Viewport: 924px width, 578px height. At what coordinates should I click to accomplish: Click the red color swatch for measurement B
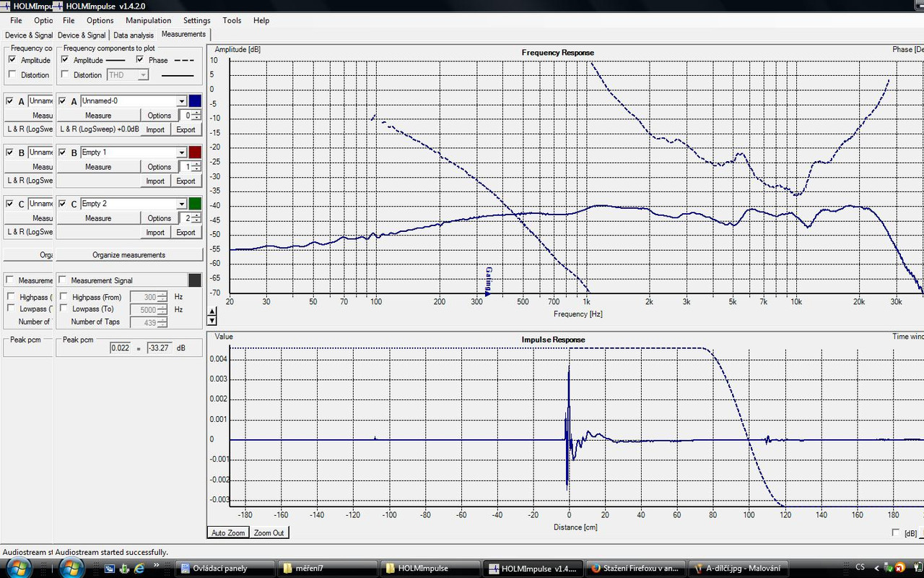pyautogui.click(x=195, y=152)
